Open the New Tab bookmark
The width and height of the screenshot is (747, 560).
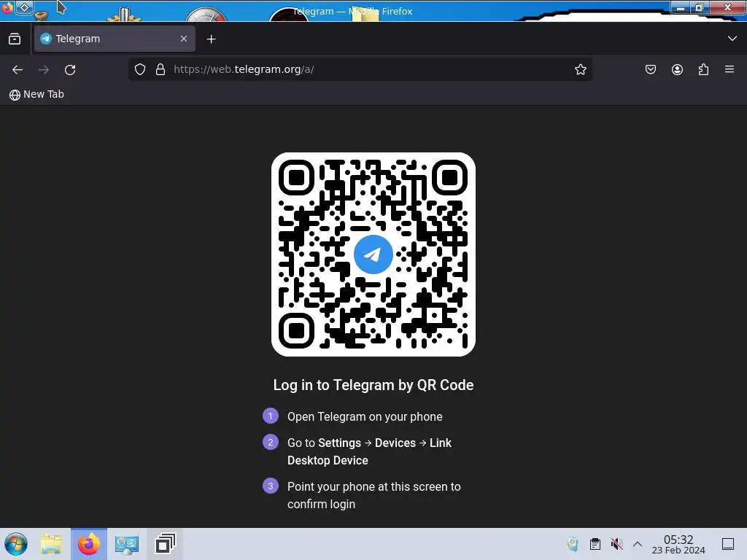point(36,94)
